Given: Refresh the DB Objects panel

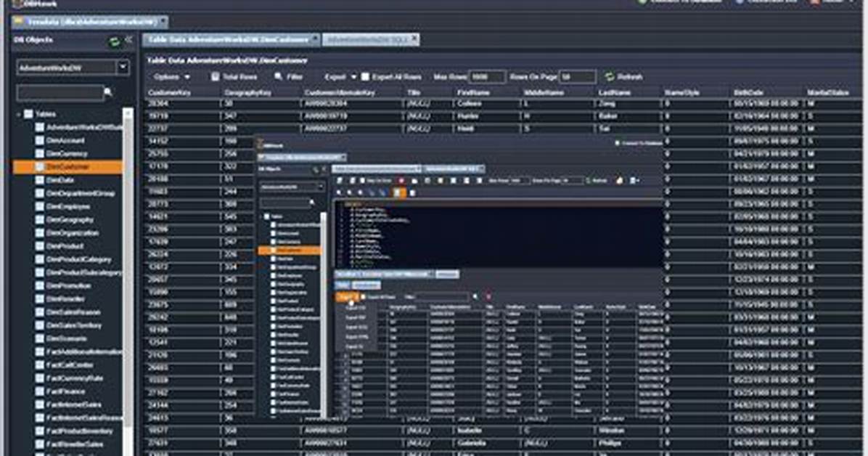Looking at the screenshot, I should coord(114,41).
